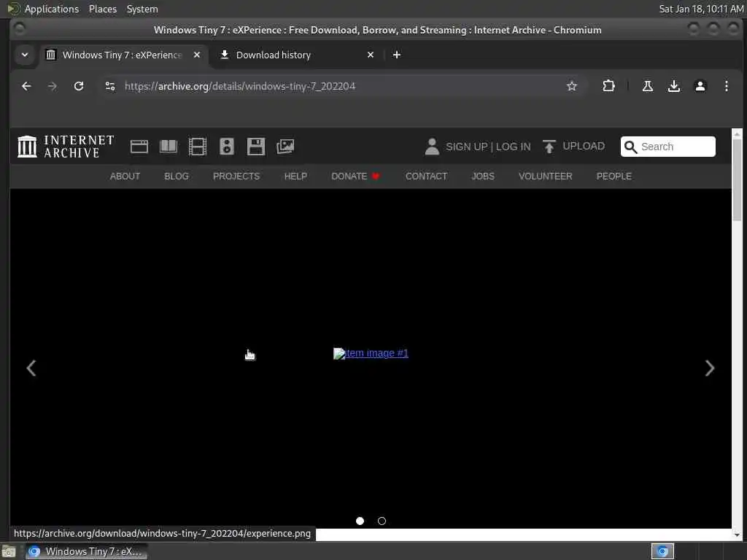Open the DONATE navigation item
This screenshot has height=560, width=747.
355,176
